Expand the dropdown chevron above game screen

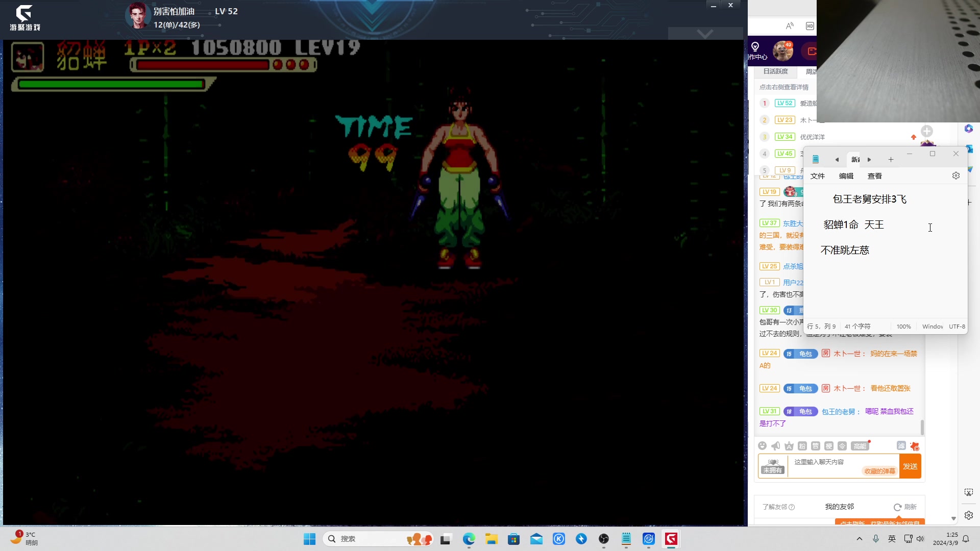[705, 34]
